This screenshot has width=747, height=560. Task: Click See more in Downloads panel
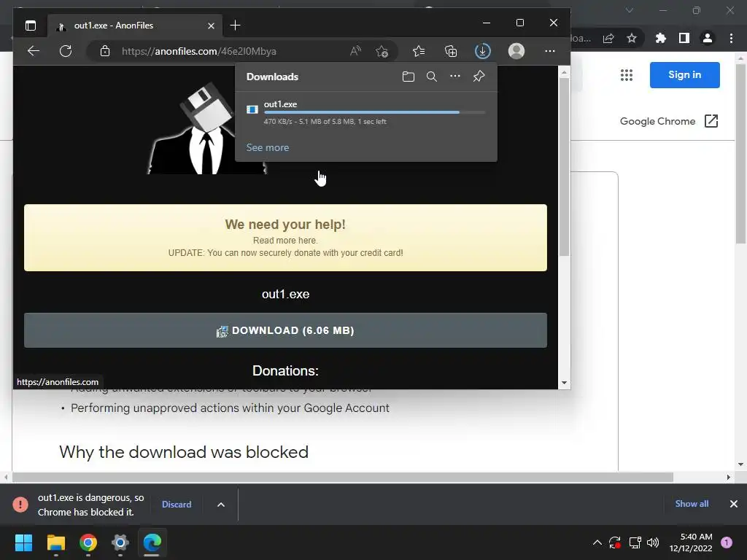point(267,147)
